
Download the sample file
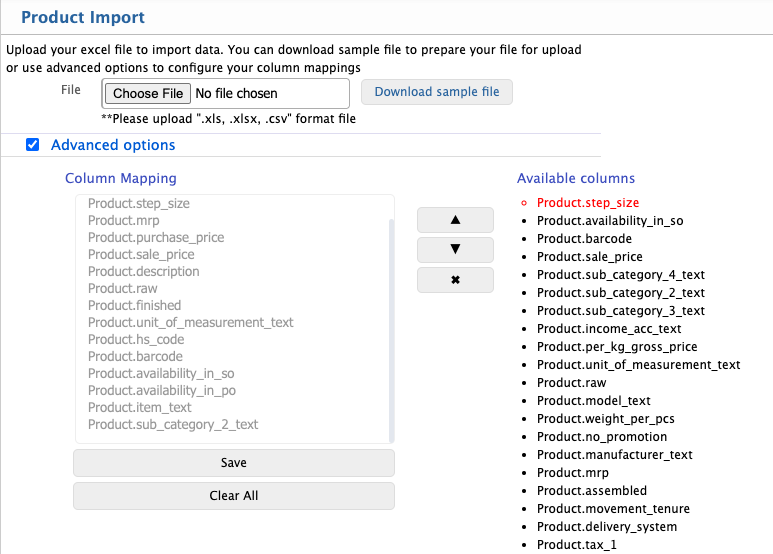437,92
